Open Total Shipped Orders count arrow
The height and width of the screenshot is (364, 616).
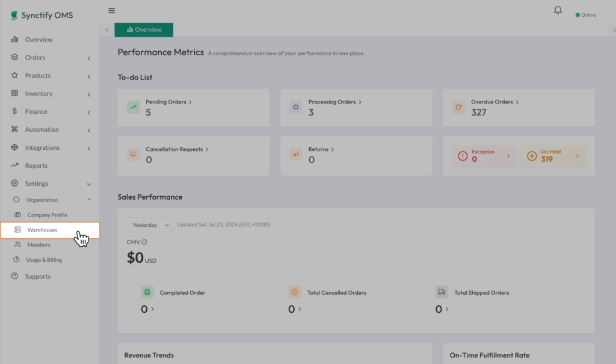tap(447, 309)
